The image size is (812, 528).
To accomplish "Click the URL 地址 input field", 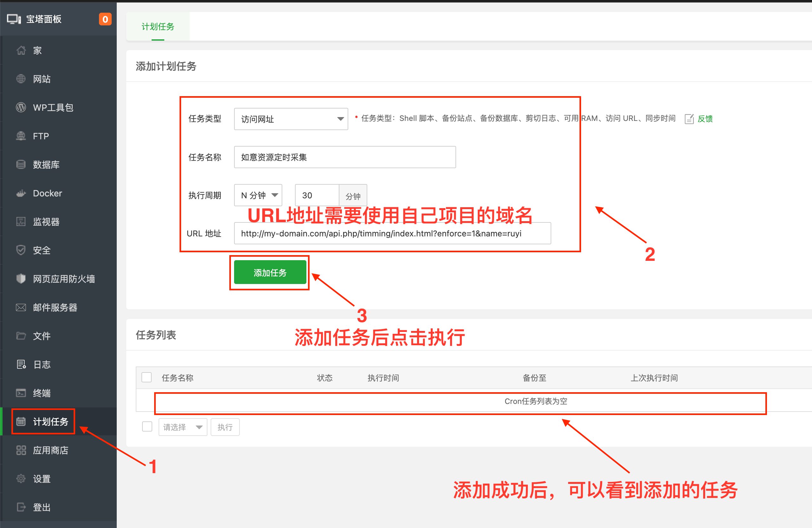I will coord(392,234).
